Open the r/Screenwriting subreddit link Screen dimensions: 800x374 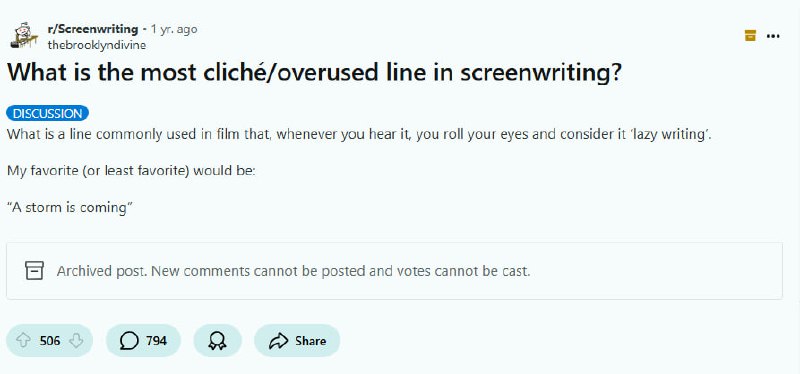tap(92, 29)
